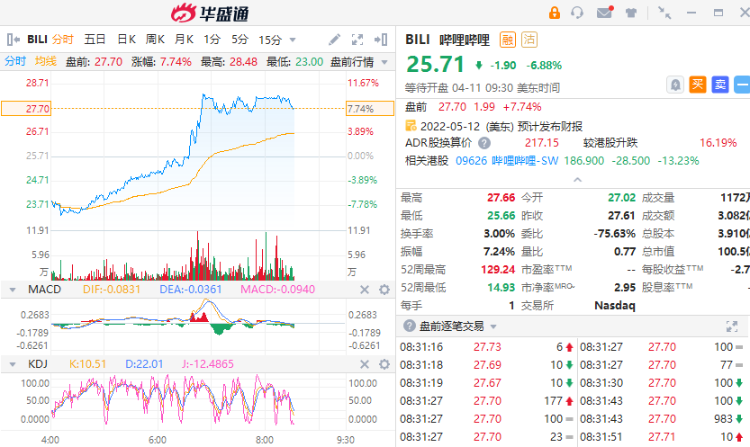Click the earnings calendar icon
The width and height of the screenshot is (750, 447).
click(410, 126)
